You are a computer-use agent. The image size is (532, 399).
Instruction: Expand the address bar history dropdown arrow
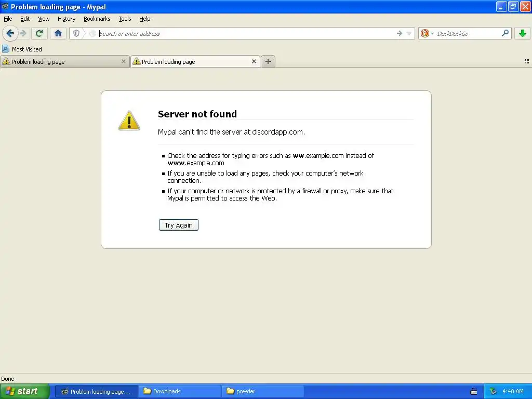(409, 33)
